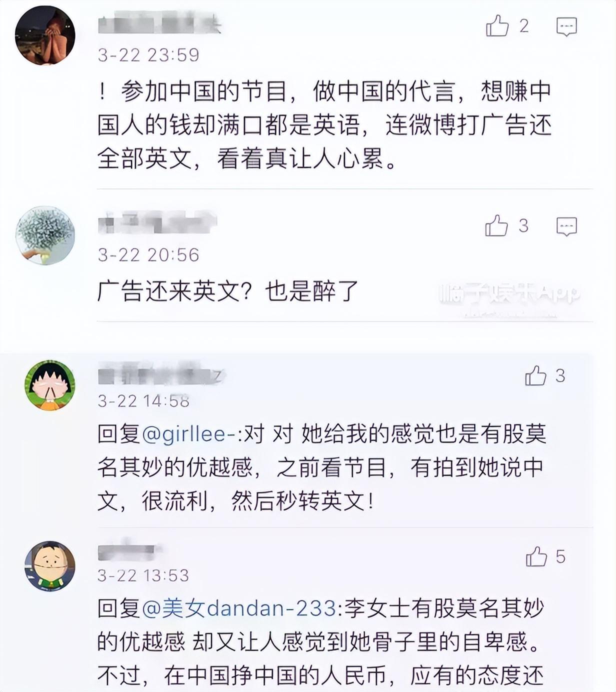
Task: Click the comment mentioning 李女士有股莫名其妙
Action: click(x=320, y=641)
